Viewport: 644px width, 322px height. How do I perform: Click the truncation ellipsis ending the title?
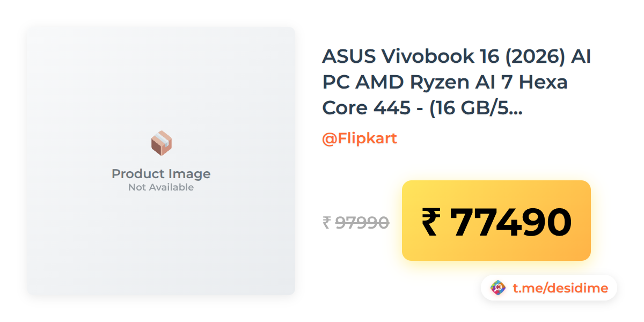click(x=515, y=114)
